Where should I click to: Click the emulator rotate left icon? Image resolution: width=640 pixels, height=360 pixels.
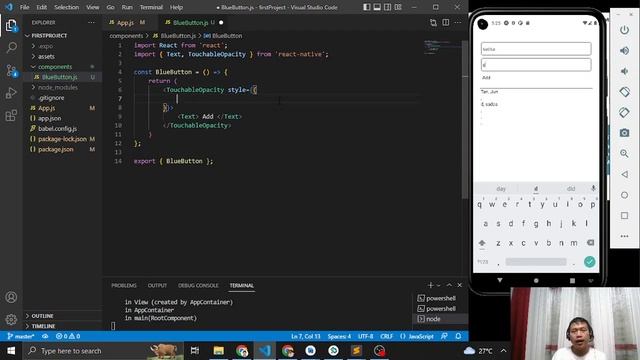click(624, 92)
